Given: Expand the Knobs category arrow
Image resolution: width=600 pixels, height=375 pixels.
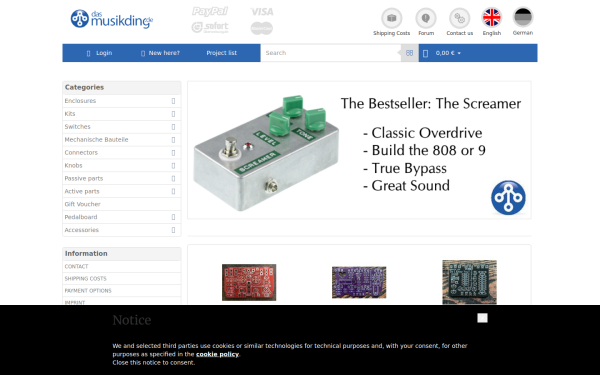Looking at the screenshot, I should [173, 166].
